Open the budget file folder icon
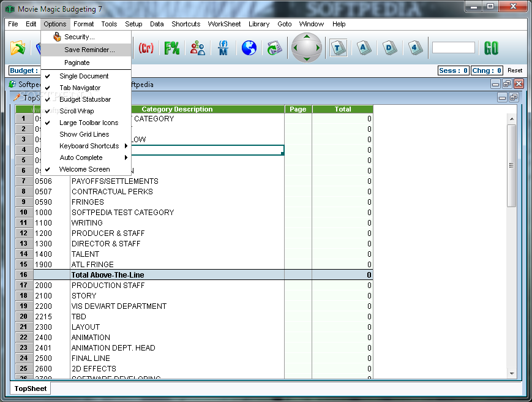The height and width of the screenshot is (402, 532). [x=18, y=48]
